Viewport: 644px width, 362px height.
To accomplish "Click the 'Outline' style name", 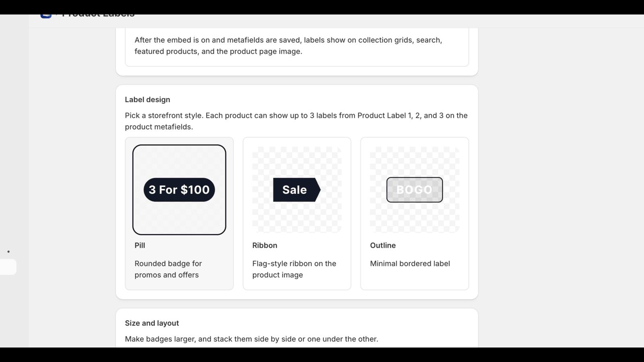I will click(383, 245).
